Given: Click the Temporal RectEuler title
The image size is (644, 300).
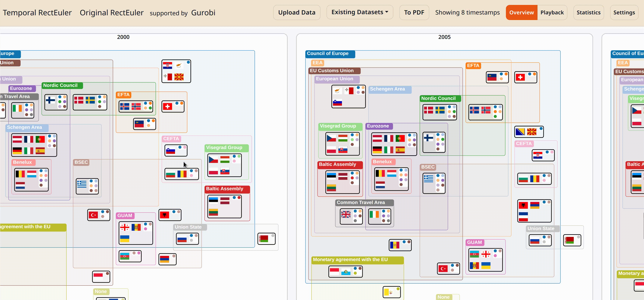Looking at the screenshot, I should point(37,12).
